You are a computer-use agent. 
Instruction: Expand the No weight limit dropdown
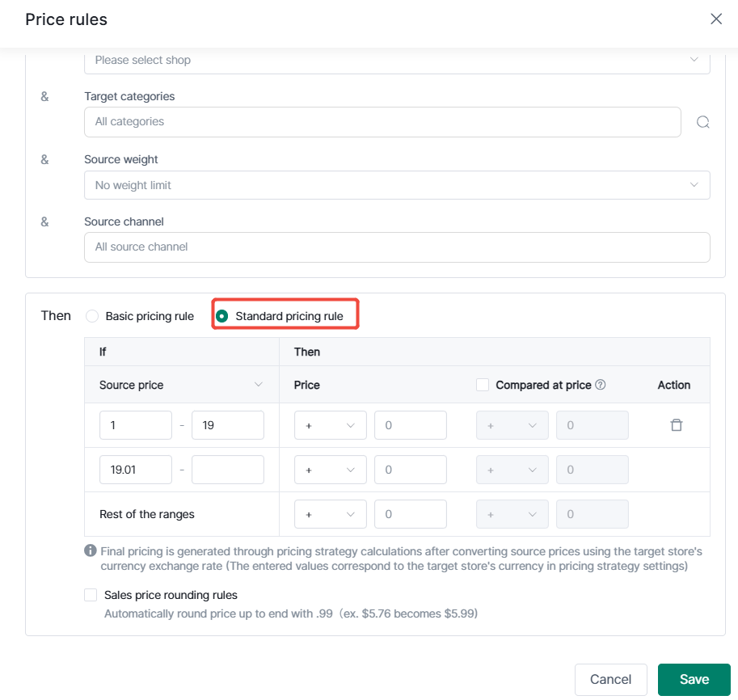coord(397,185)
